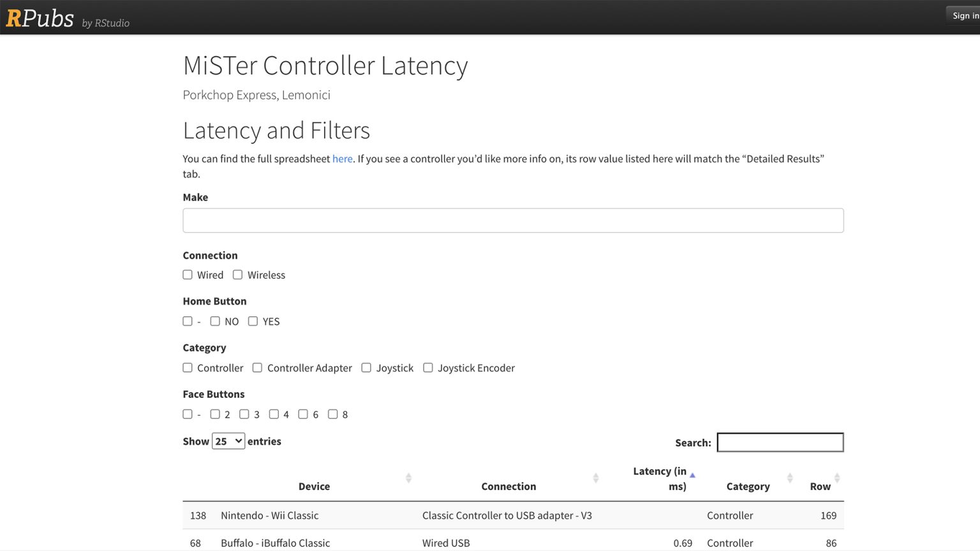Check the Joystick Encoder category box
The height and width of the screenshot is (551, 980).
click(427, 367)
